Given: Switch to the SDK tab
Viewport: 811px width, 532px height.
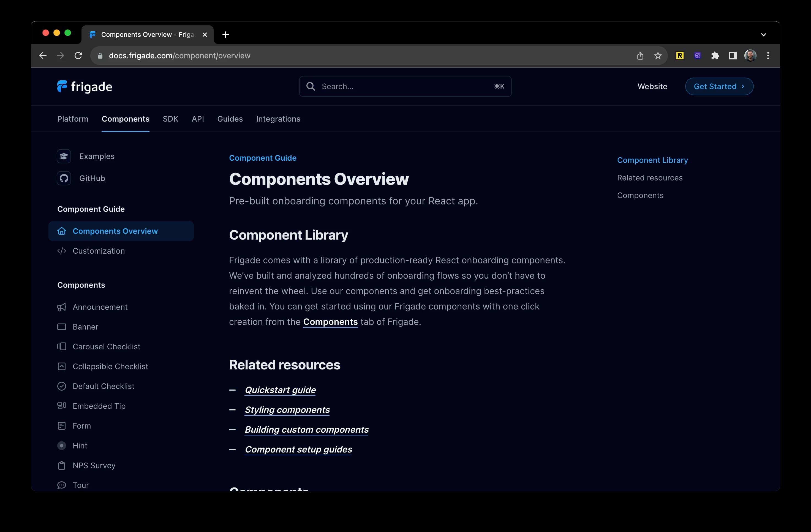Looking at the screenshot, I should point(170,119).
